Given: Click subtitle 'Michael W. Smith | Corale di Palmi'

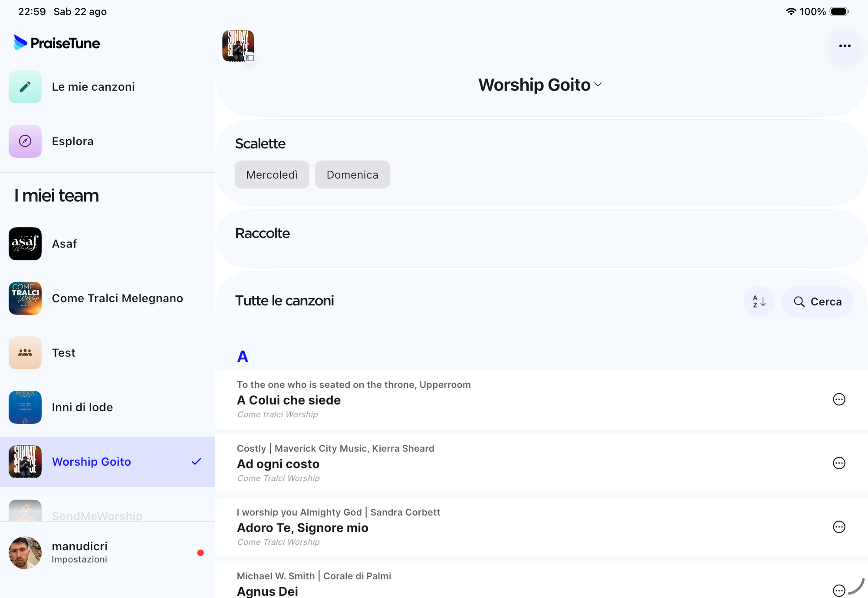Looking at the screenshot, I should 314,576.
